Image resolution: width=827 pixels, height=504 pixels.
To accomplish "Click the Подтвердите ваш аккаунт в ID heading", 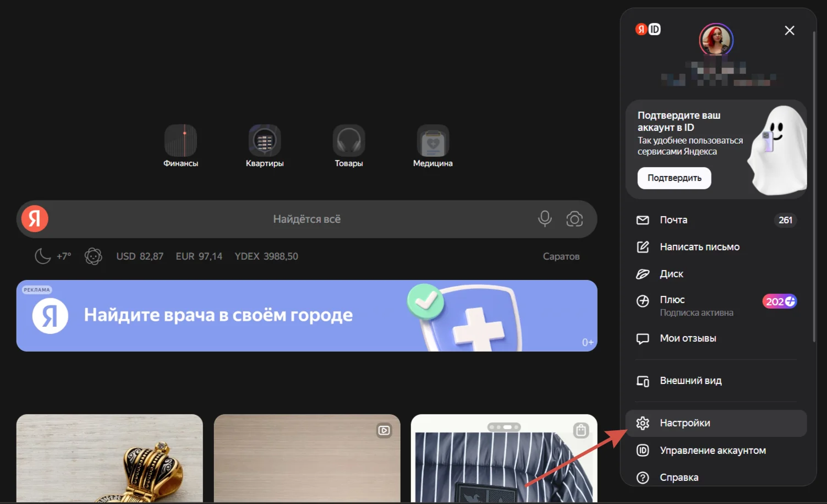I will 679,121.
